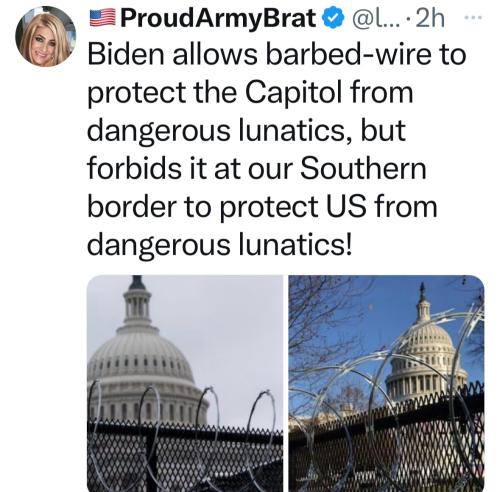Click tweet line starting 'Biden allows barbed-wire'
The image size is (500, 492).
coord(277,55)
